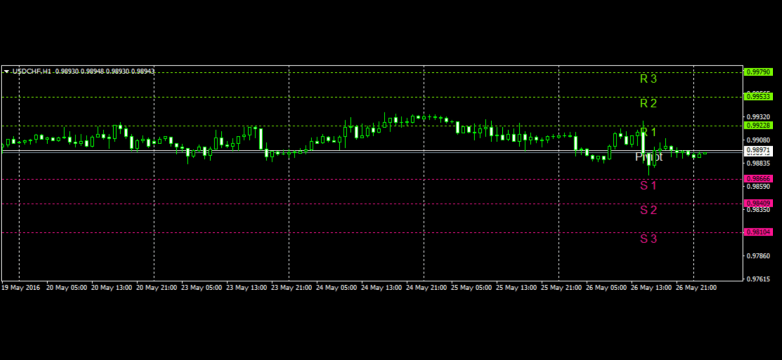The width and height of the screenshot is (782, 360).
Task: Click the R 3 resistance label
Action: pos(648,78)
